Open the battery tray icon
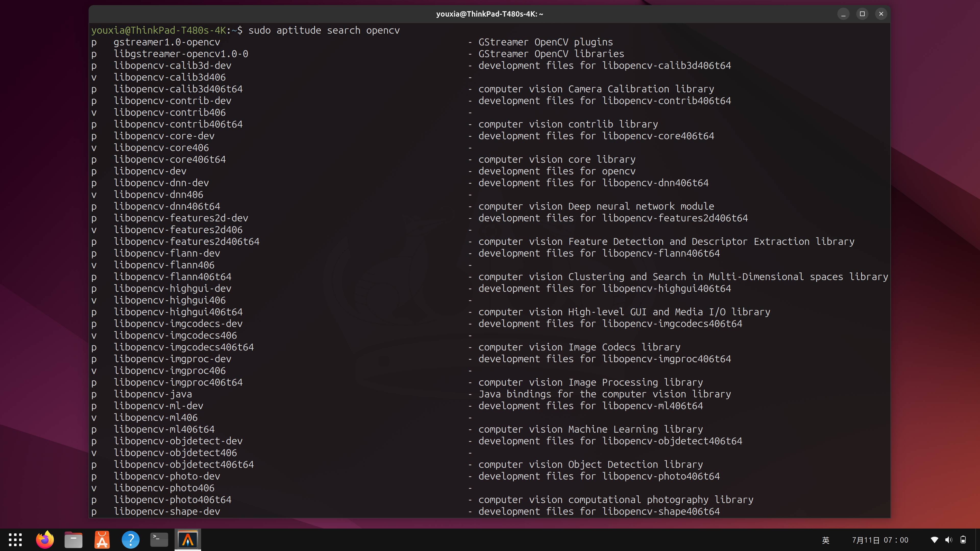This screenshot has width=980, height=551. click(963, 540)
